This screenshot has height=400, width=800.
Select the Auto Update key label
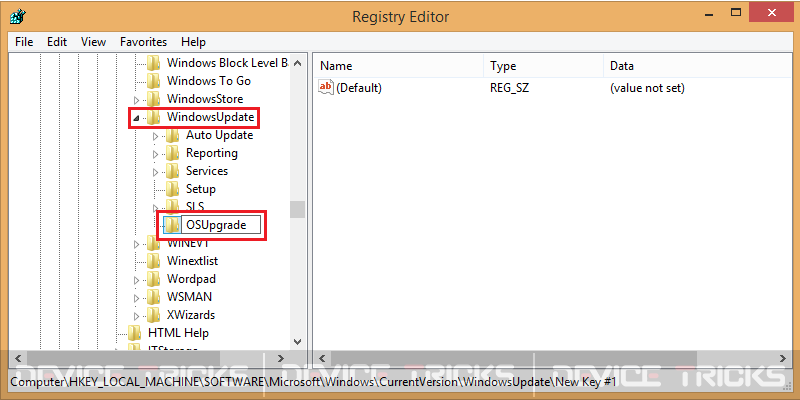tap(219, 135)
